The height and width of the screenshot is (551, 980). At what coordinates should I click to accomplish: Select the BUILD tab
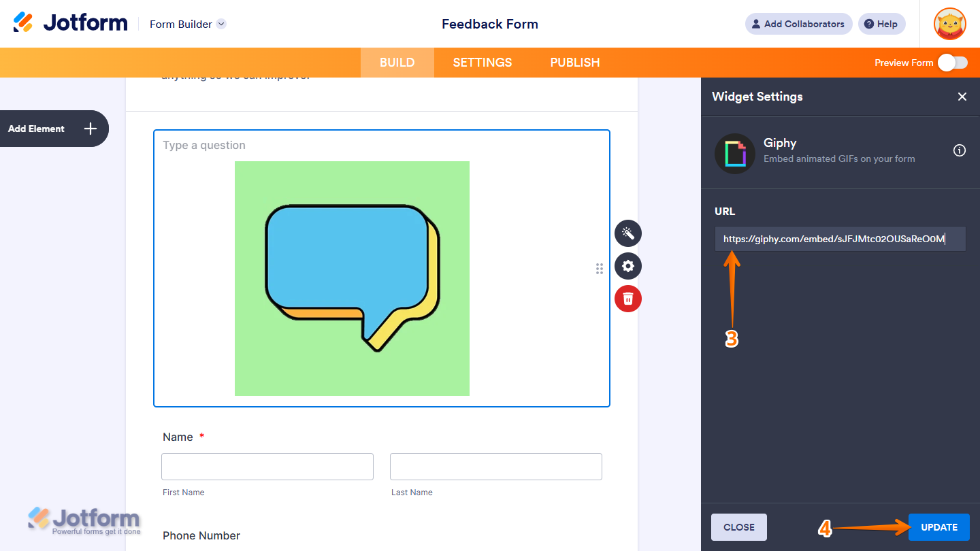(397, 62)
